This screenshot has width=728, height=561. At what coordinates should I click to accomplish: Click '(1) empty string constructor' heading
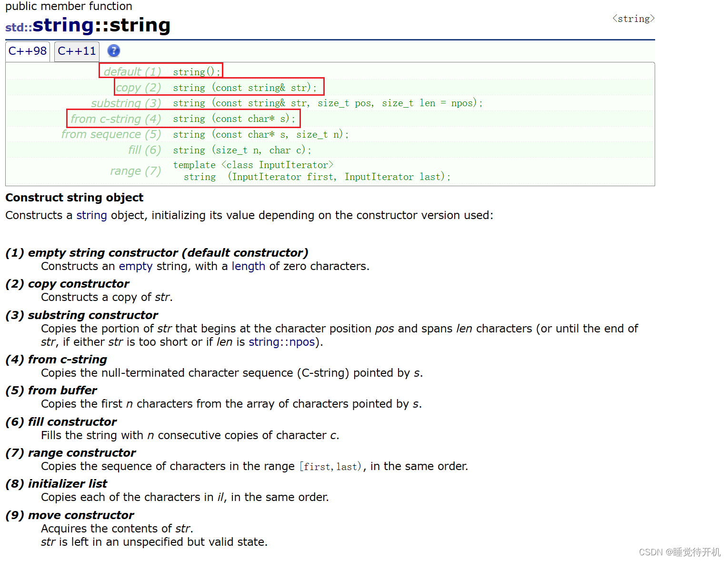pos(157,253)
